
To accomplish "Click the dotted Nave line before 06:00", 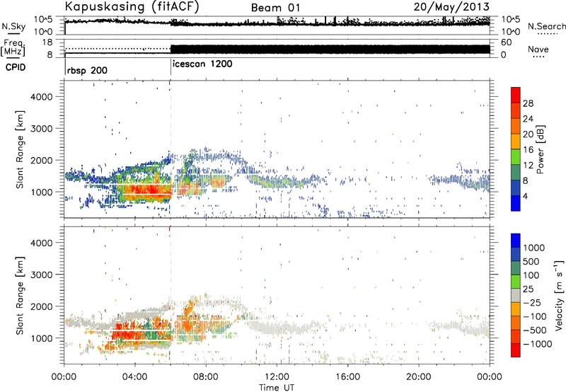I will (117, 49).
